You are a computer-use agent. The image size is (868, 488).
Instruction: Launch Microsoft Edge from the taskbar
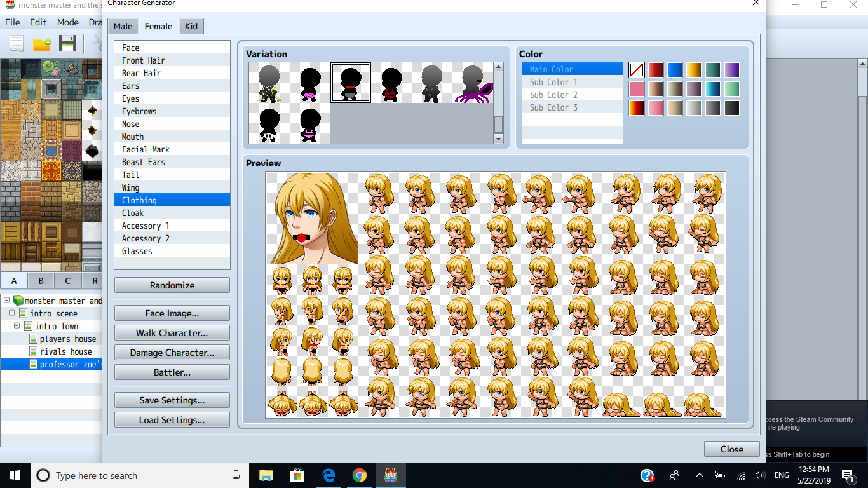pos(329,475)
